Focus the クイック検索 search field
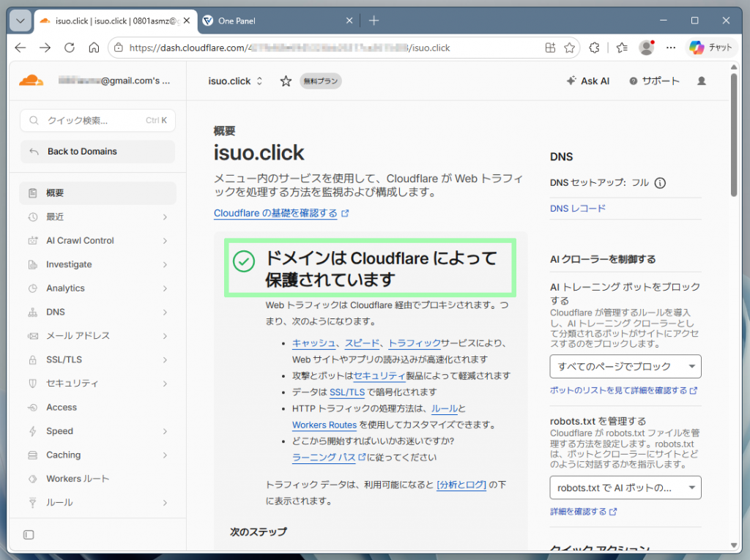This screenshot has width=750, height=560. point(97,121)
